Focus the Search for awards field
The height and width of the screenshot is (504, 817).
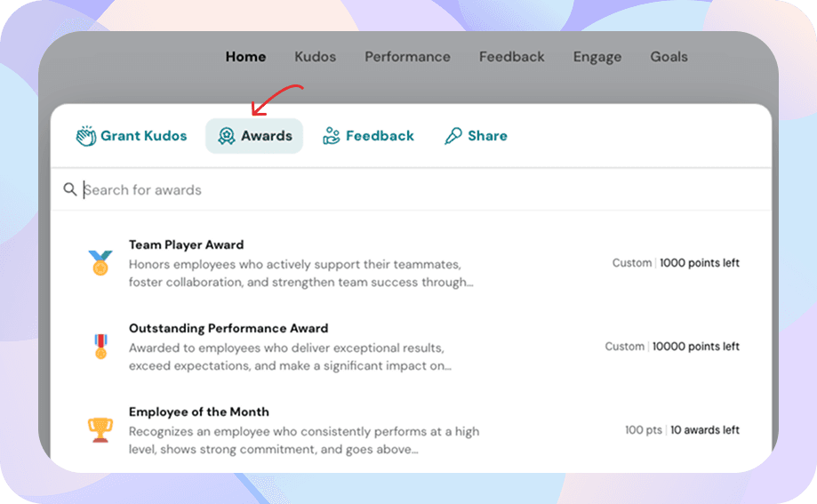click(411, 189)
